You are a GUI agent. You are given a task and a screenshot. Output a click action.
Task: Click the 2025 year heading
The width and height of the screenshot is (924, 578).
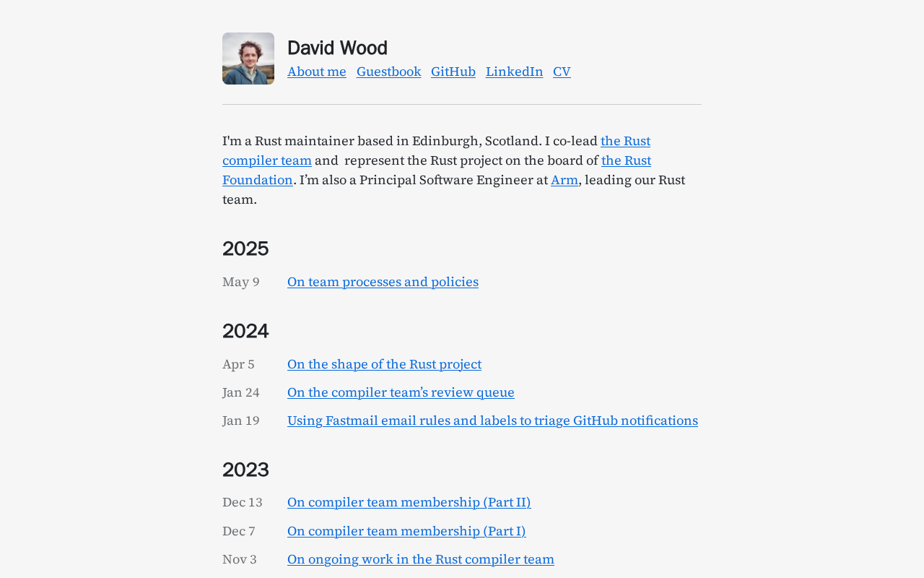[x=245, y=249]
